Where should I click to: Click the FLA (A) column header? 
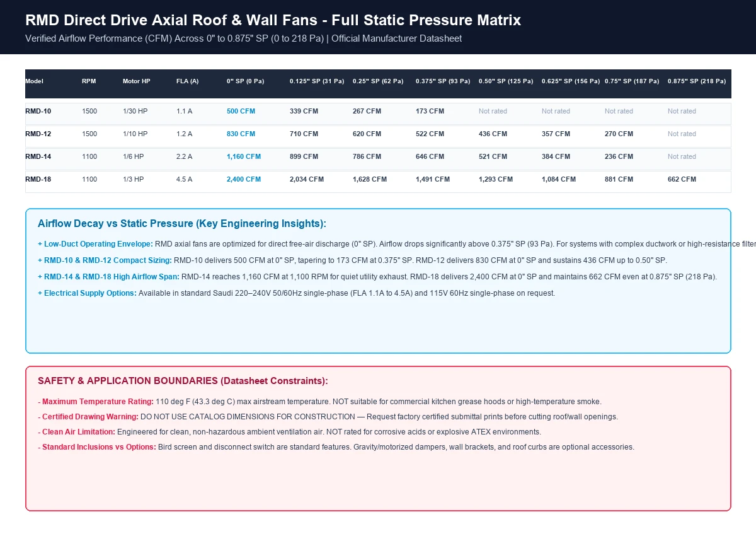click(x=188, y=81)
